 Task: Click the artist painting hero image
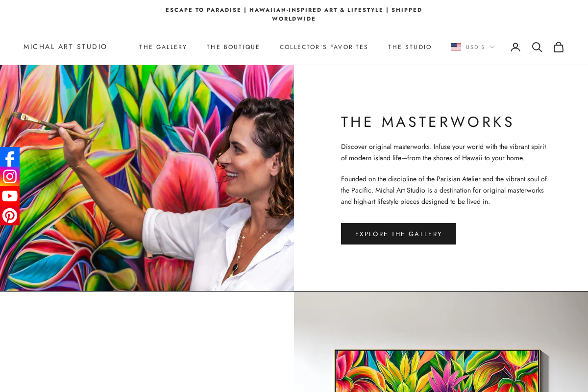click(x=147, y=178)
